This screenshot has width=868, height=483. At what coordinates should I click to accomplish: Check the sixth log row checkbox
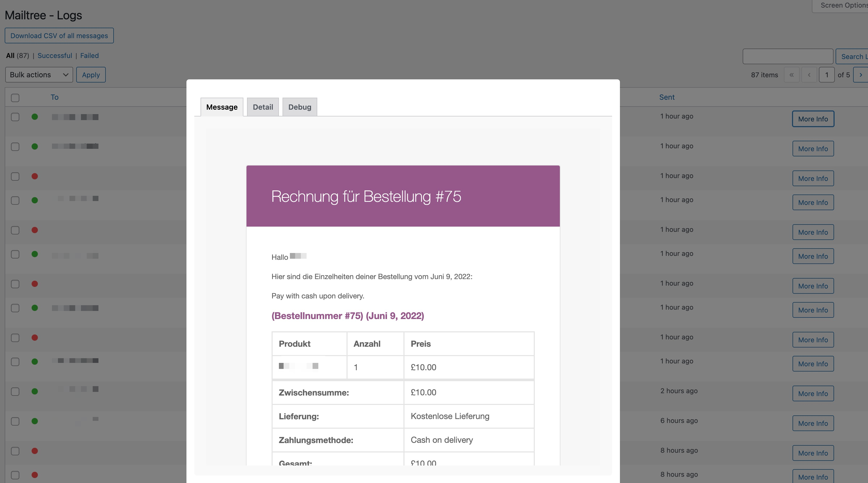pyautogui.click(x=15, y=254)
